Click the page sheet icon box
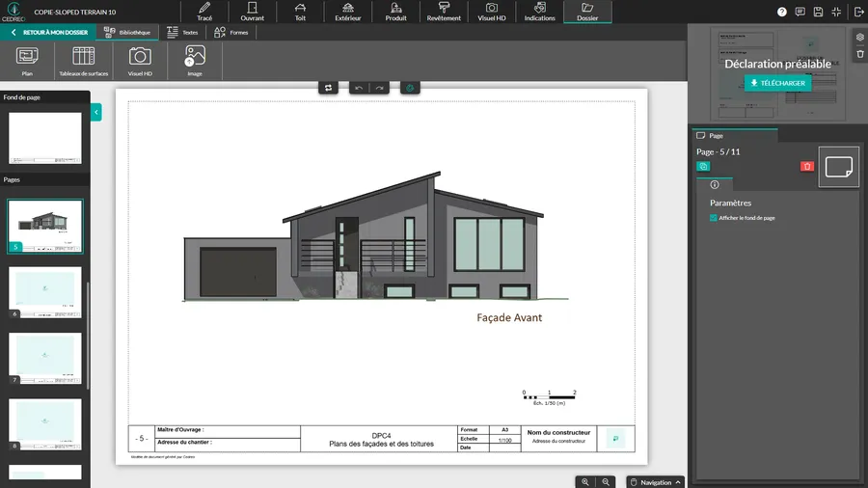This screenshot has height=488, width=868. pos(839,167)
